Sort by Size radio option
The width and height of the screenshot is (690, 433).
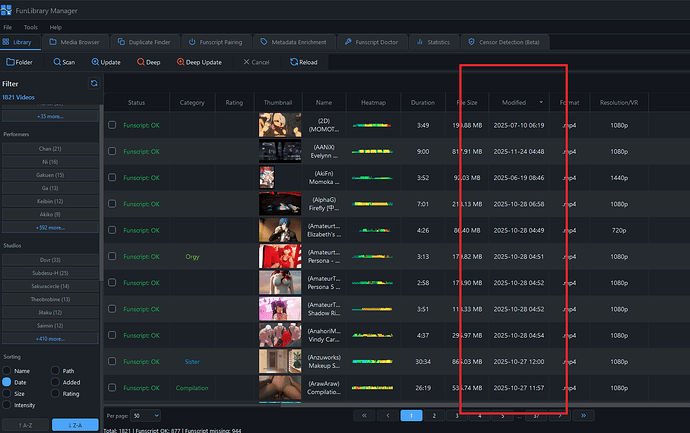(x=7, y=393)
